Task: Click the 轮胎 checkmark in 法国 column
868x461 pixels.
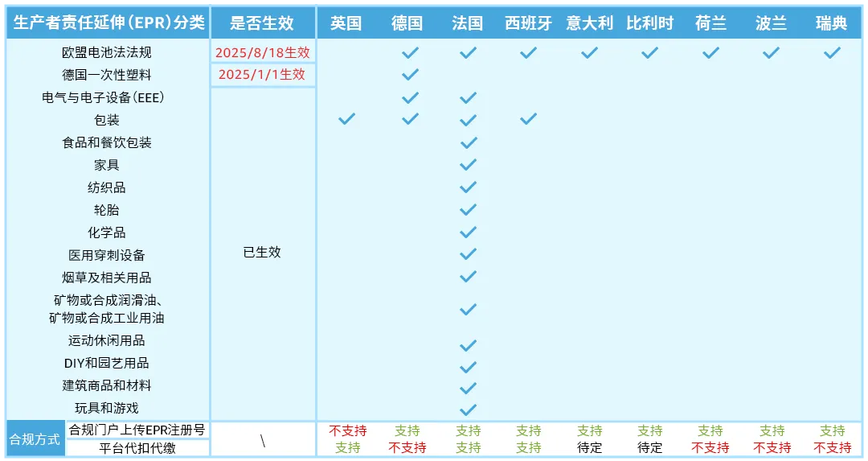Action: point(469,210)
